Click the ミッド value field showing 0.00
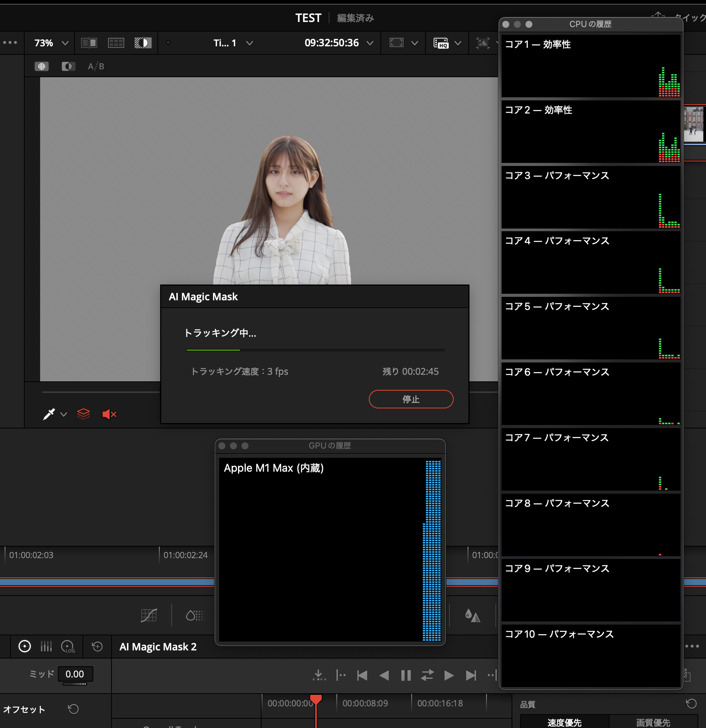The width and height of the screenshot is (706, 728). tap(75, 674)
